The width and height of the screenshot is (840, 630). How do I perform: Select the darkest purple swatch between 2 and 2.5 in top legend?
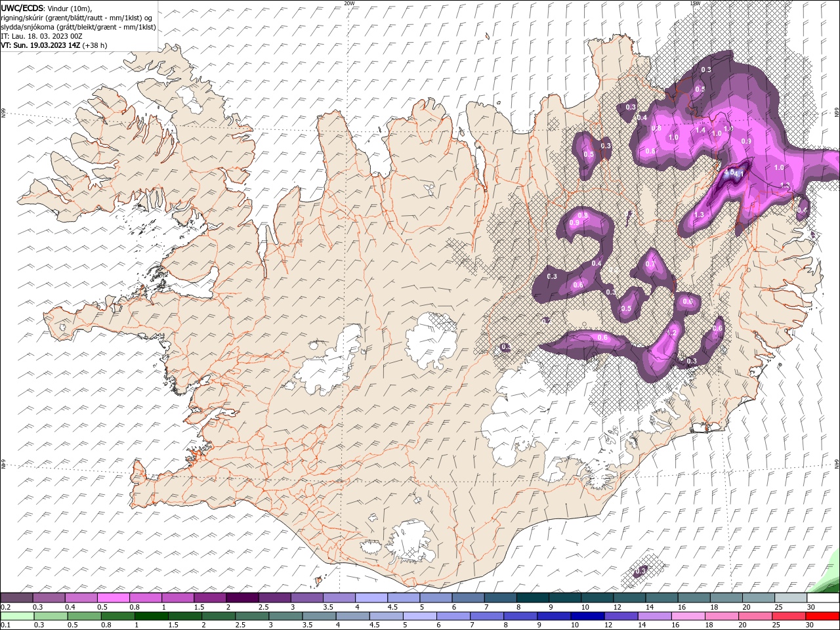(x=242, y=598)
